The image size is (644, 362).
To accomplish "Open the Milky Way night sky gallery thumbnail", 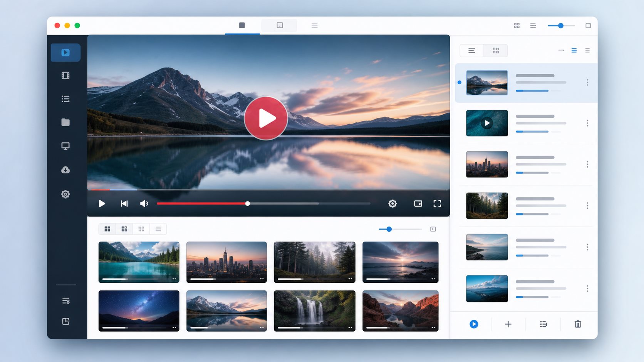I will click(139, 311).
